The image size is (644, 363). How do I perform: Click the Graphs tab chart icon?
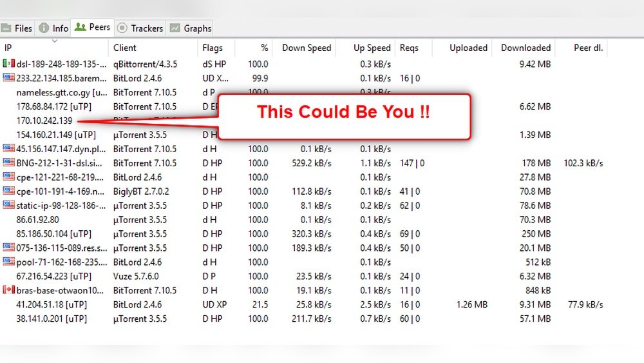coord(175,28)
